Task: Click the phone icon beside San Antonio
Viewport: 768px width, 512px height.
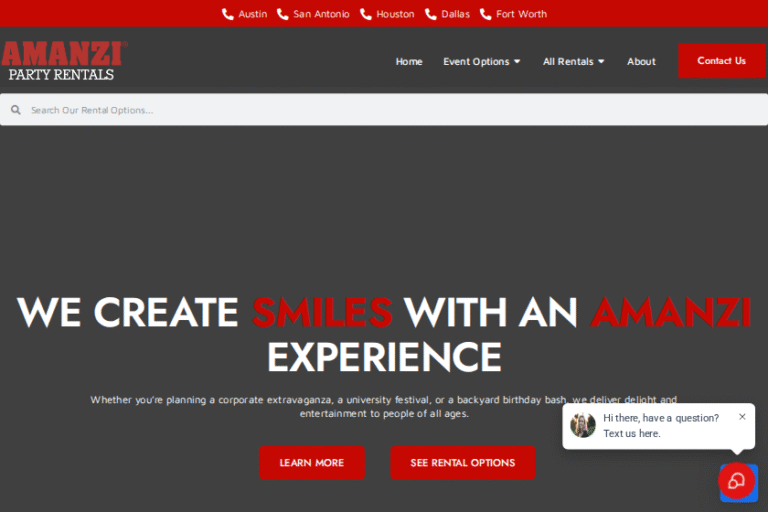Action: (x=283, y=14)
